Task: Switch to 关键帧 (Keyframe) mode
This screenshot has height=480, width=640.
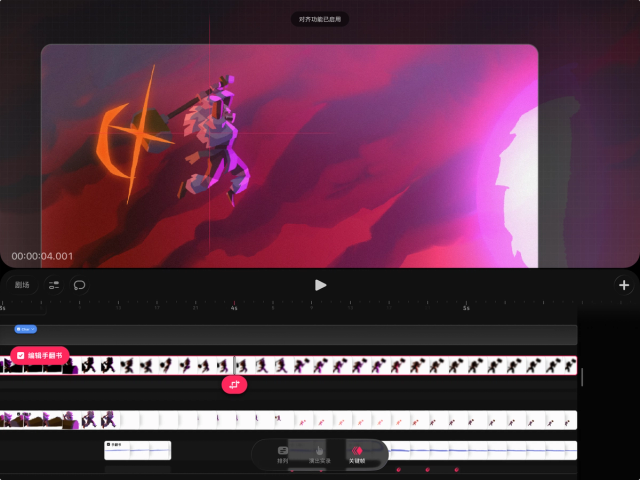Action: [357, 455]
